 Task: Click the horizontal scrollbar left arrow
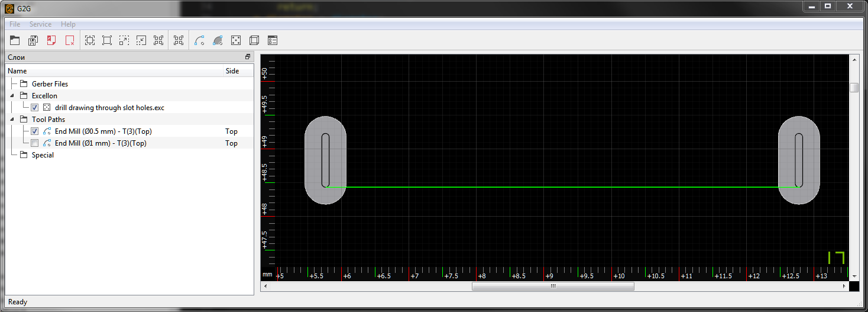click(265, 286)
